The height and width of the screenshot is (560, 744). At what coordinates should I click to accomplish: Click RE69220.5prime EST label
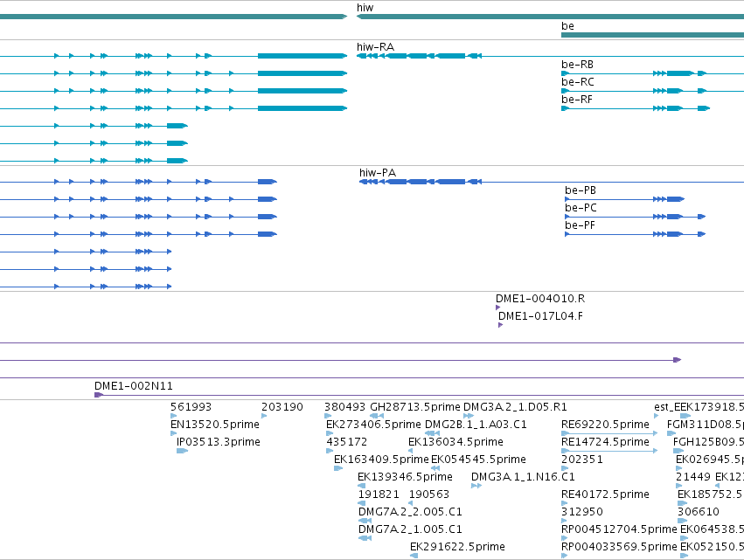coord(605,425)
